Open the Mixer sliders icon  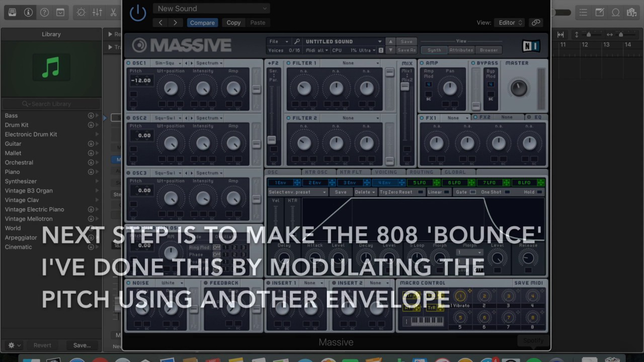[x=97, y=13]
